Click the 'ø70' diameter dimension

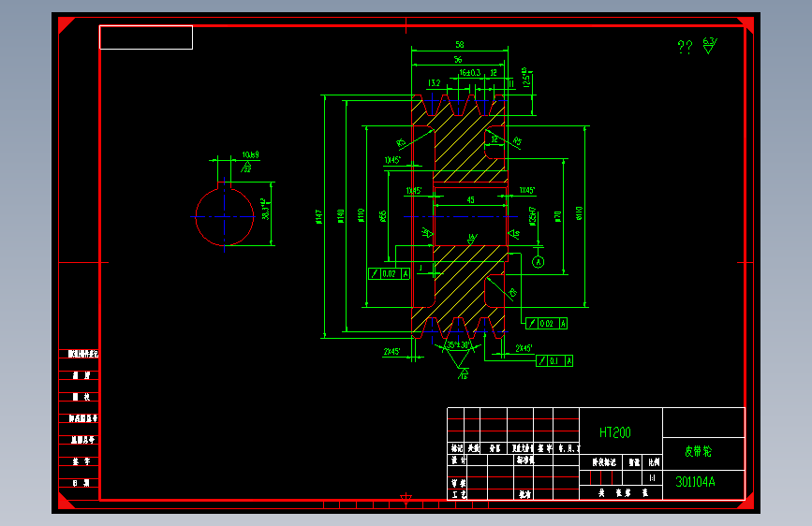[557, 216]
